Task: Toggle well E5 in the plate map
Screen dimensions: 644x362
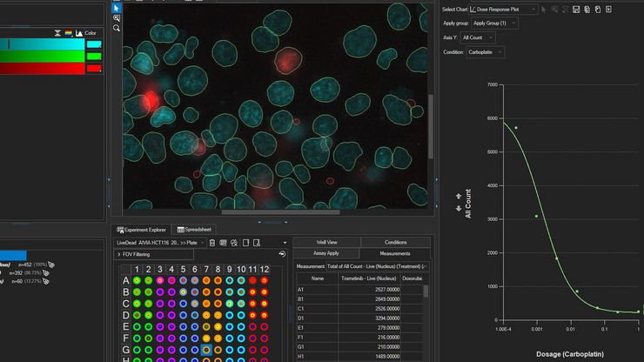Action: 183,327
